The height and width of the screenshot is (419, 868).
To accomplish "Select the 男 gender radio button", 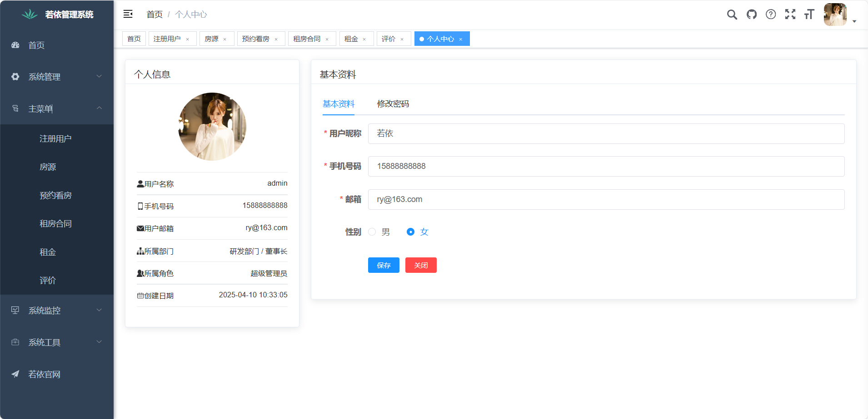I will pos(372,232).
